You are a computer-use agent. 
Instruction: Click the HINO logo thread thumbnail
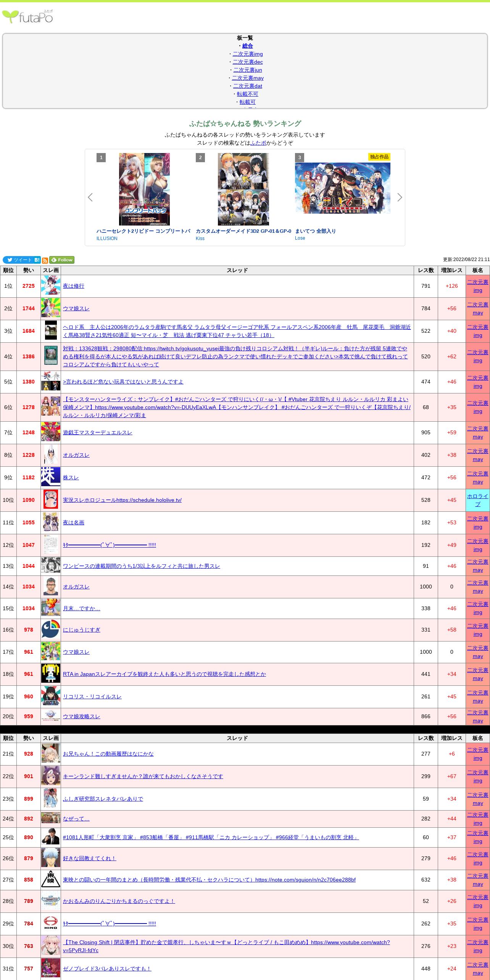pos(51,924)
